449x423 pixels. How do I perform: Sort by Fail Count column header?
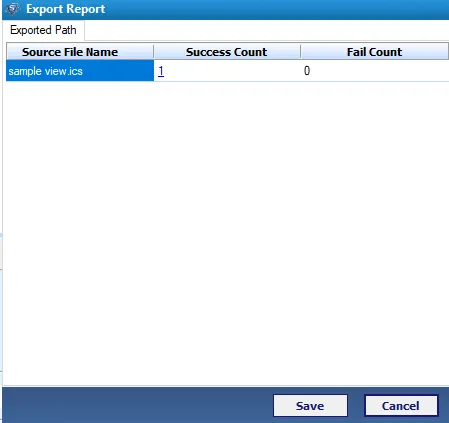click(x=375, y=52)
